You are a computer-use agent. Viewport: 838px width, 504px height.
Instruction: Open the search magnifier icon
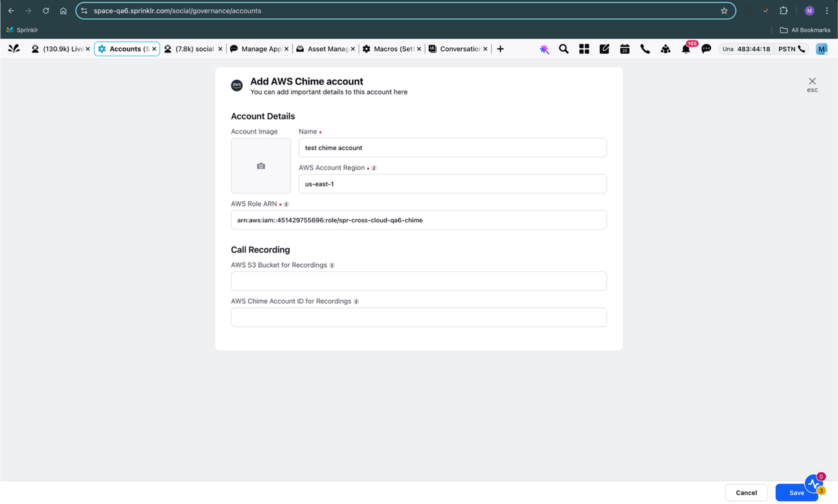564,49
